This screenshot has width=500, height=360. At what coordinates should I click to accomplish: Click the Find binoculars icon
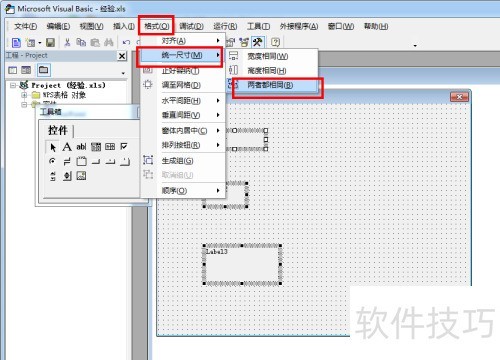point(109,43)
